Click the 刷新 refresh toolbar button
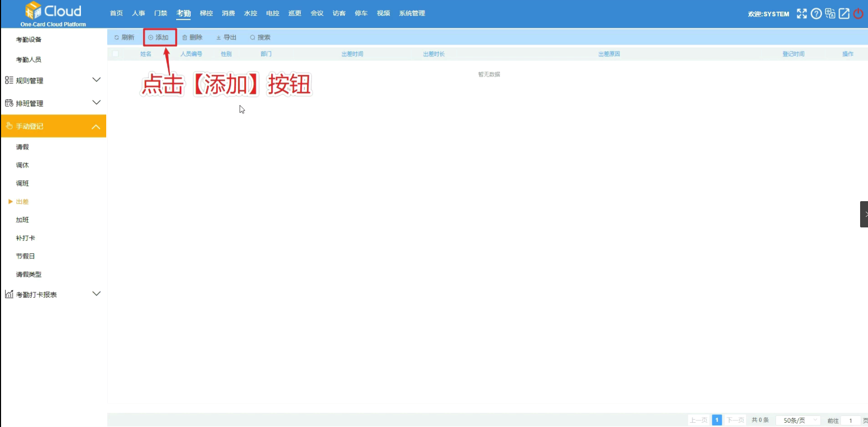868x427 pixels. [x=125, y=37]
